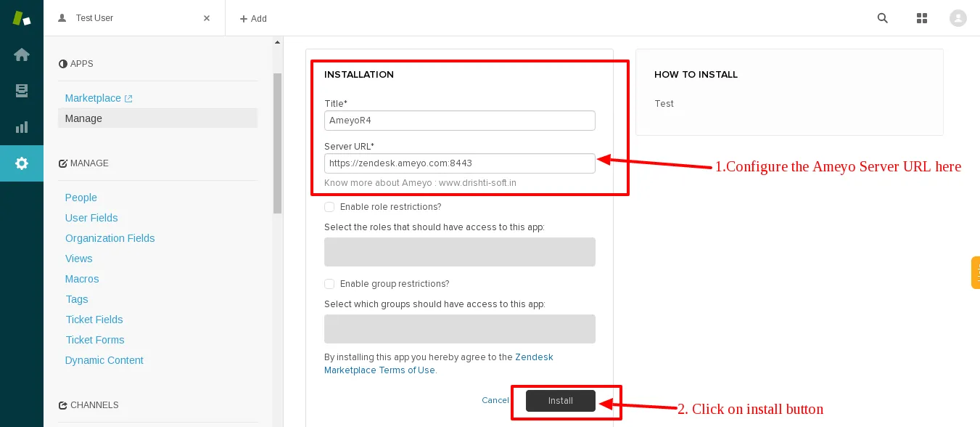Click the MANAGE section header
The height and width of the screenshot is (427, 980).
83,163
